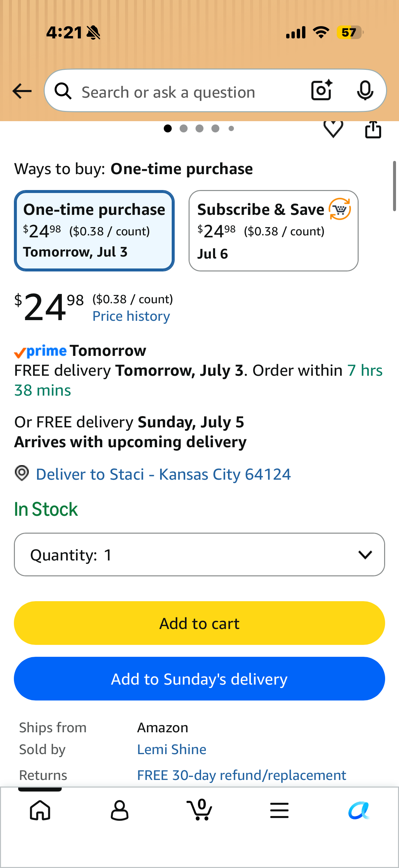399x868 pixels.
Task: Tap the yellow Add to cart button
Action: click(199, 623)
